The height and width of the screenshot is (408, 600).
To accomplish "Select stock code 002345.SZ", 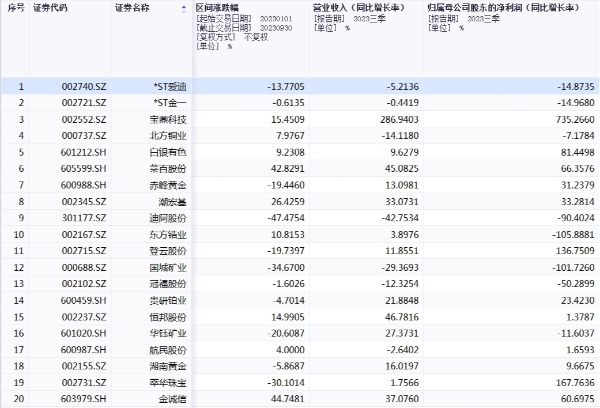I will (84, 202).
